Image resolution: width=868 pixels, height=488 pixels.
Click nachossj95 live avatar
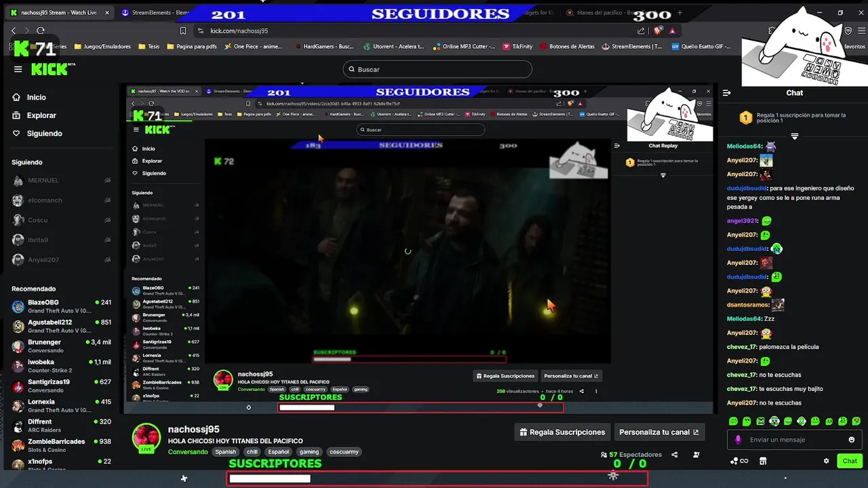pyautogui.click(x=146, y=437)
